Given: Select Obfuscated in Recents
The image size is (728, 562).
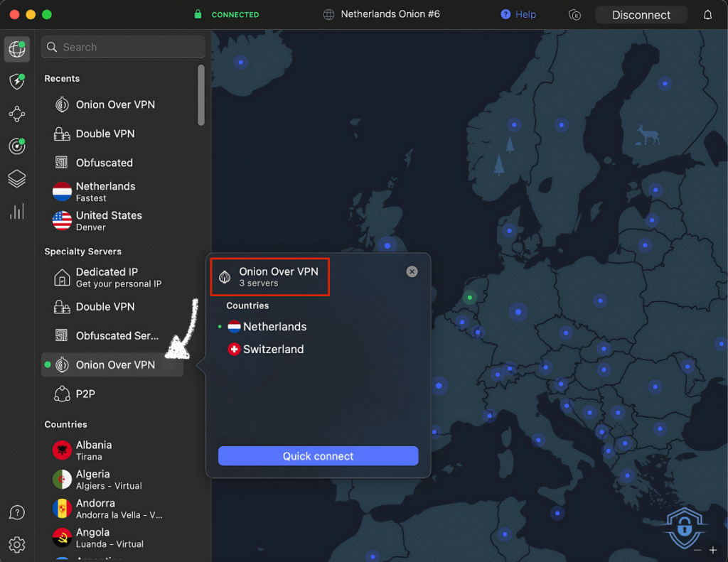Looking at the screenshot, I should pos(112,163).
